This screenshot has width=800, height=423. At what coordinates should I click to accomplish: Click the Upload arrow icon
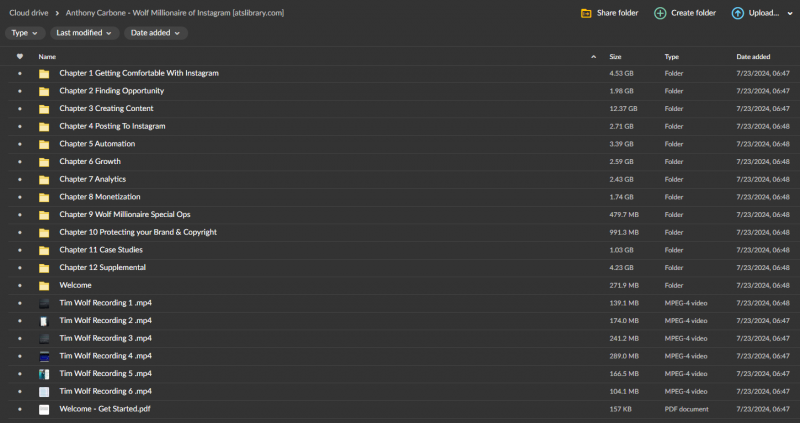[x=738, y=13]
